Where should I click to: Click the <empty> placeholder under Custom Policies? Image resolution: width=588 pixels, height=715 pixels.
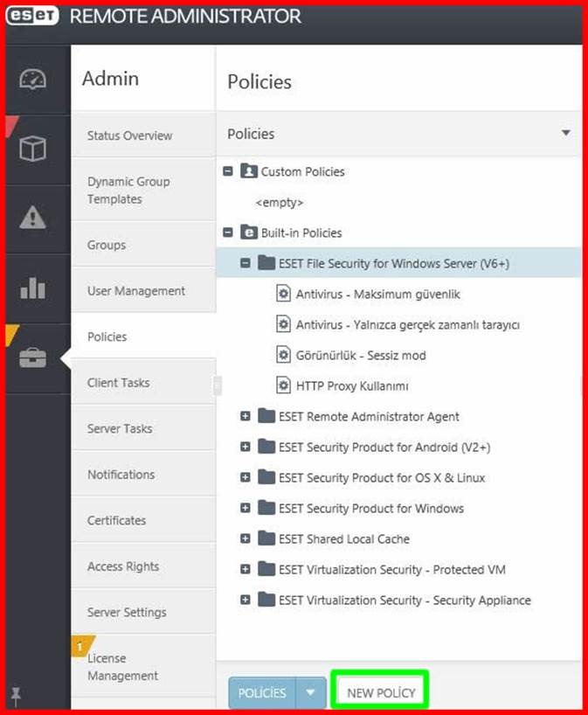click(x=280, y=202)
